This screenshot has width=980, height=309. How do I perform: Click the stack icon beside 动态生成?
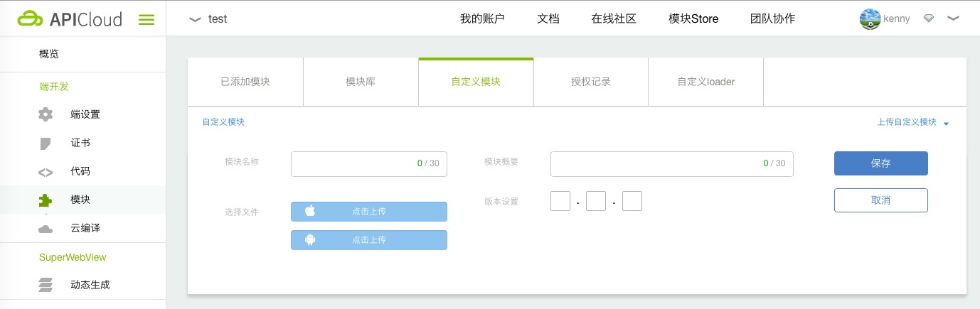(46, 286)
